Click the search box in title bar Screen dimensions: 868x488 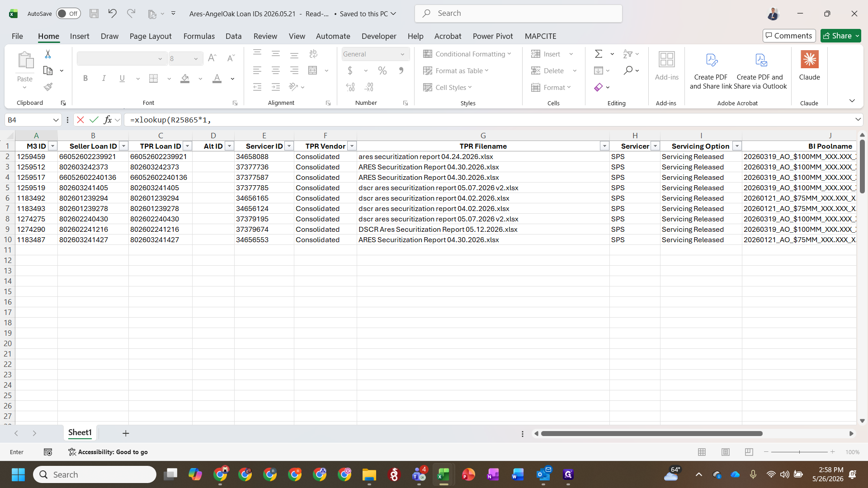pyautogui.click(x=518, y=14)
